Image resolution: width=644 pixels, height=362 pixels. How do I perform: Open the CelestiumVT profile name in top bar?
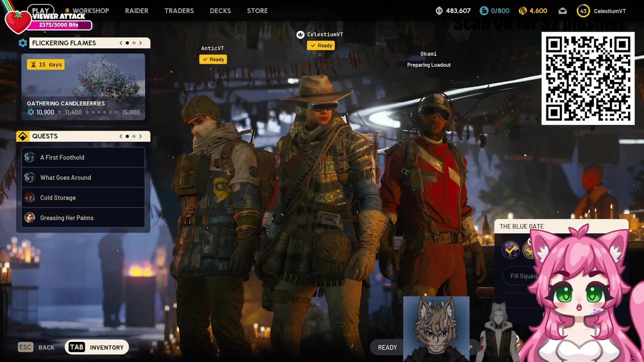click(610, 11)
